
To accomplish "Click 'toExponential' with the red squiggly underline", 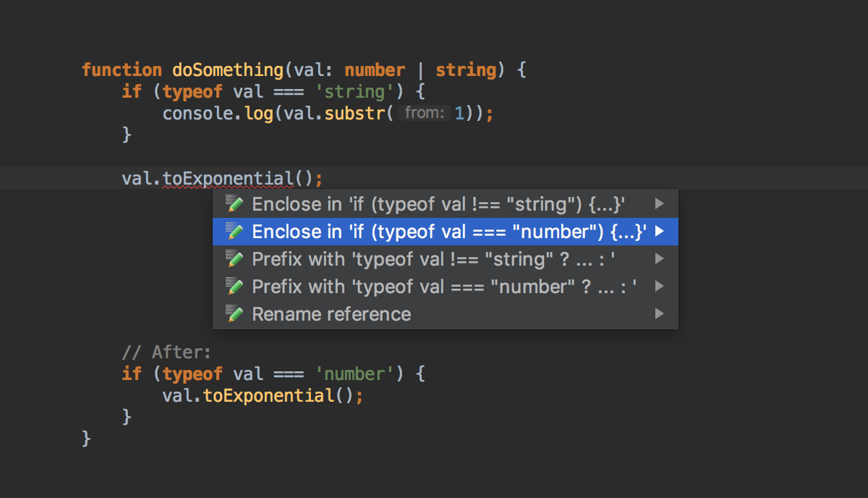I will (228, 178).
